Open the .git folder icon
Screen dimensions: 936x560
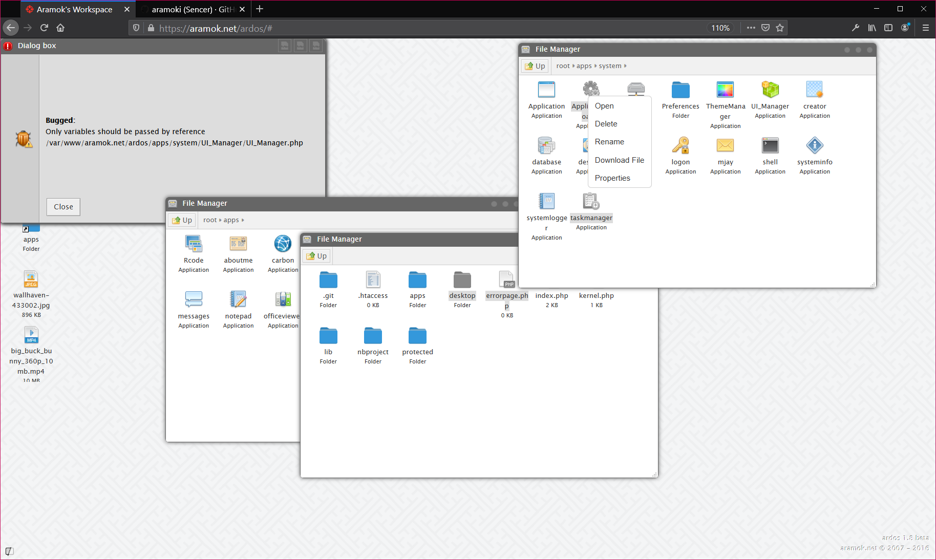(x=328, y=280)
